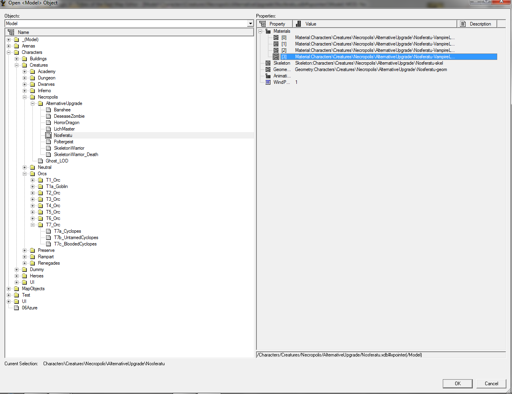Select the Banshee model file icon
This screenshot has height=394, width=512.
[x=48, y=110]
